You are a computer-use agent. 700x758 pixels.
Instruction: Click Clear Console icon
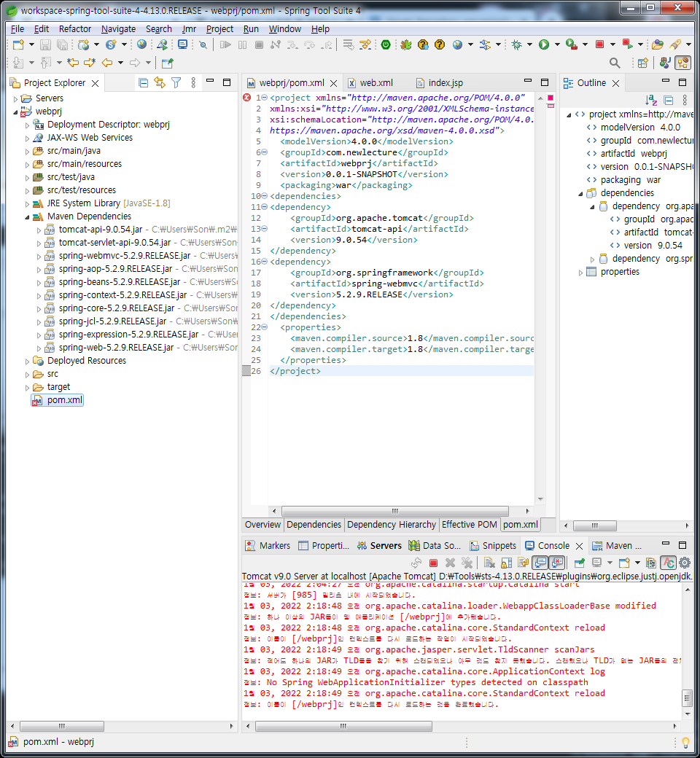[x=489, y=563]
